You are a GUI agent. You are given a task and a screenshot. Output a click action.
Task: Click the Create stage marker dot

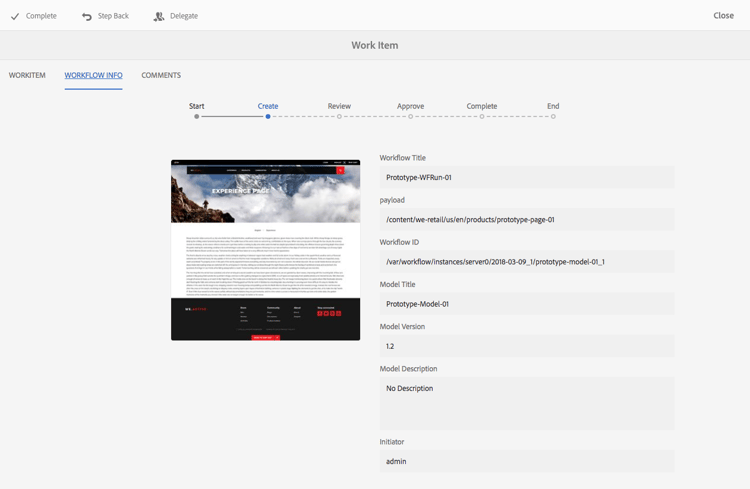(x=268, y=116)
